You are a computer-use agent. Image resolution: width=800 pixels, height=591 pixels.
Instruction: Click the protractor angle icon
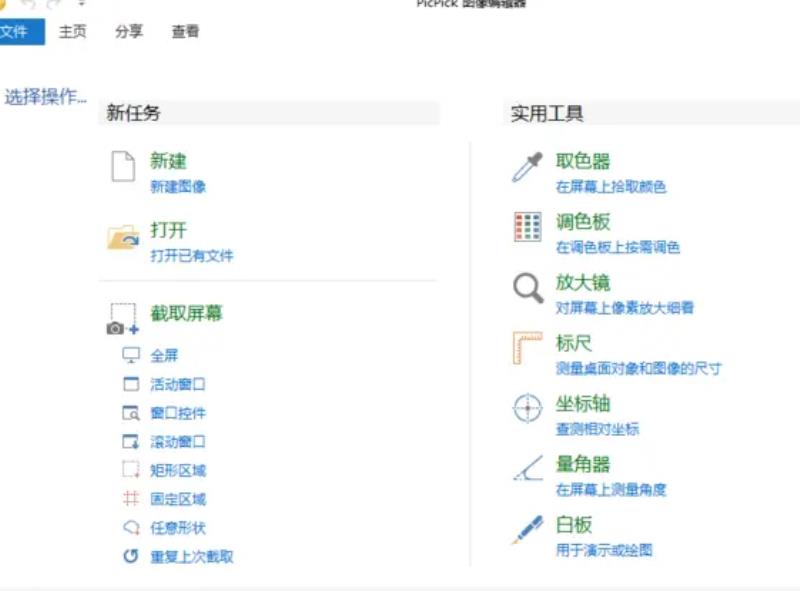click(528, 468)
